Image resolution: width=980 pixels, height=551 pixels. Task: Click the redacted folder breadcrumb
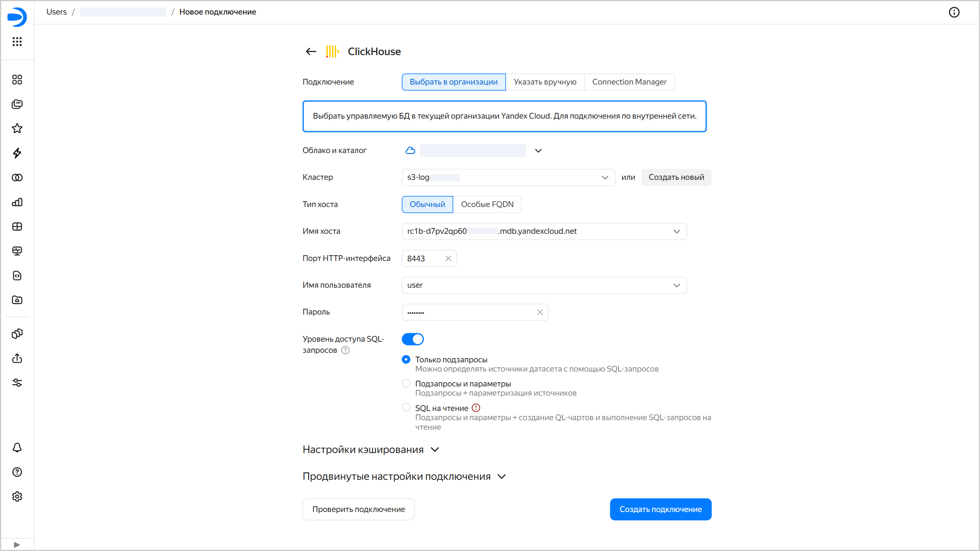[123, 12]
